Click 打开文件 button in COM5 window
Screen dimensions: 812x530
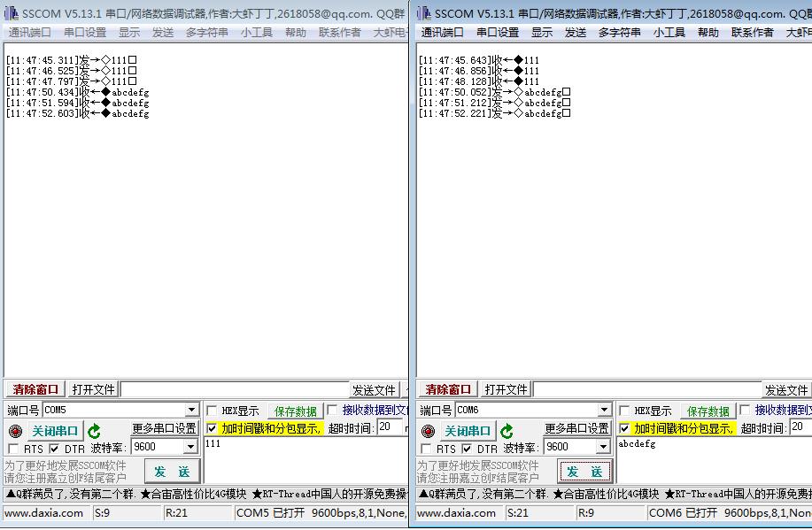[93, 389]
